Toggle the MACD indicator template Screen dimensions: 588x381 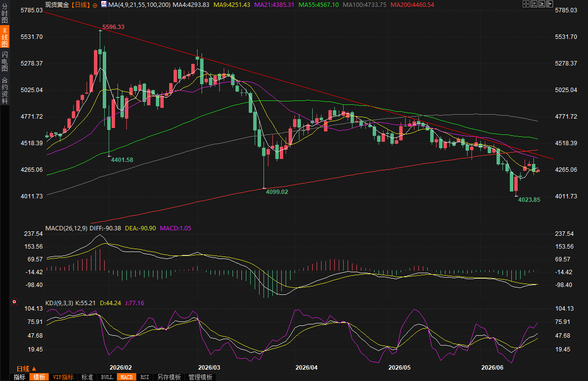(x=126, y=377)
